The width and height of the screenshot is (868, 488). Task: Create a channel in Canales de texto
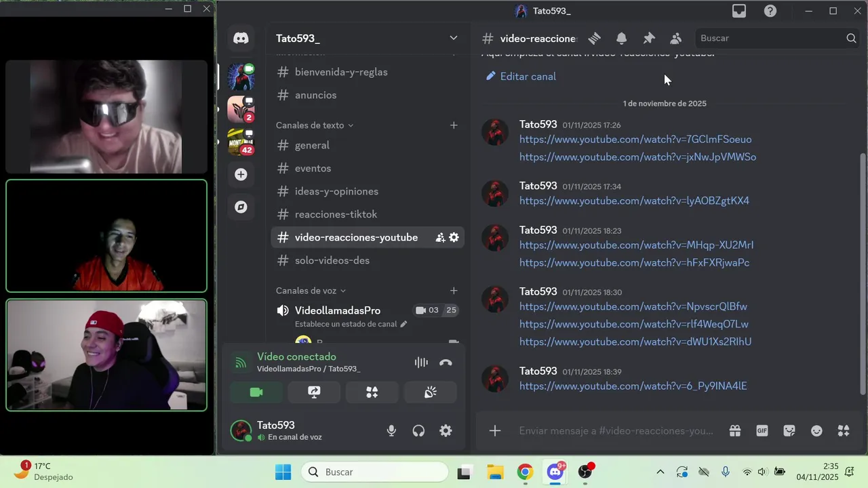pyautogui.click(x=454, y=125)
